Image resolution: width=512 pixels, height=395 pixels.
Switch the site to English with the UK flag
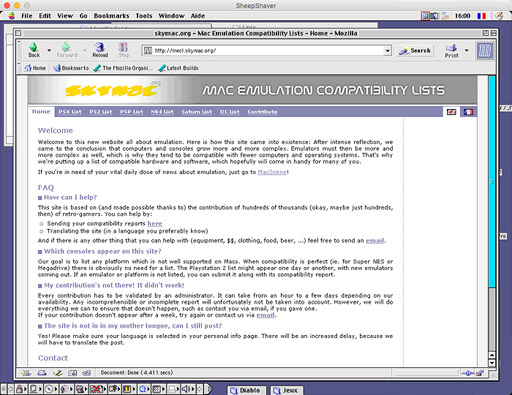(451, 112)
